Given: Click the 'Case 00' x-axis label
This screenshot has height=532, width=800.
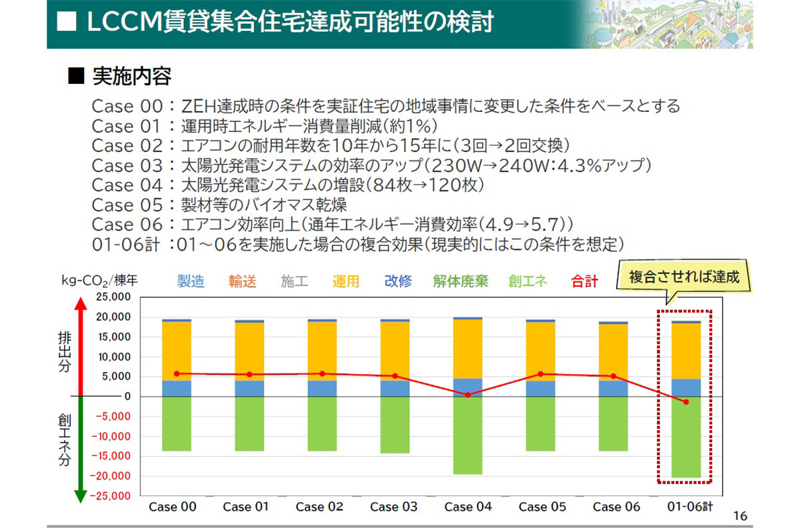Looking at the screenshot, I should tap(173, 507).
